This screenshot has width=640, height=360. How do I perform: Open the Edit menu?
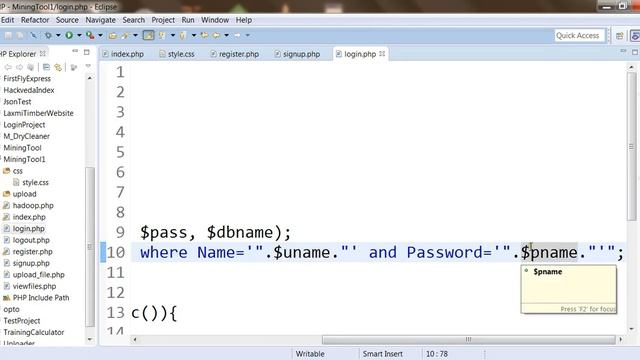click(x=7, y=20)
